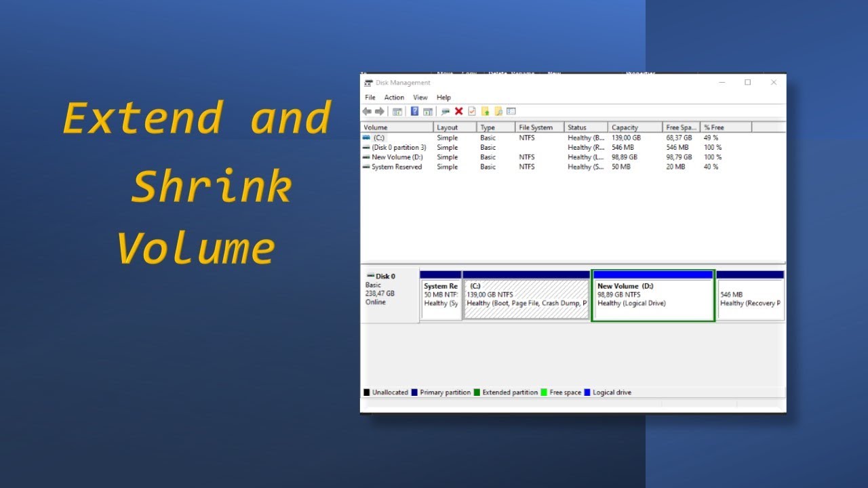This screenshot has width=868, height=488.
Task: Toggle the Show/Hide Console Tree toolbar icon
Action: click(397, 111)
